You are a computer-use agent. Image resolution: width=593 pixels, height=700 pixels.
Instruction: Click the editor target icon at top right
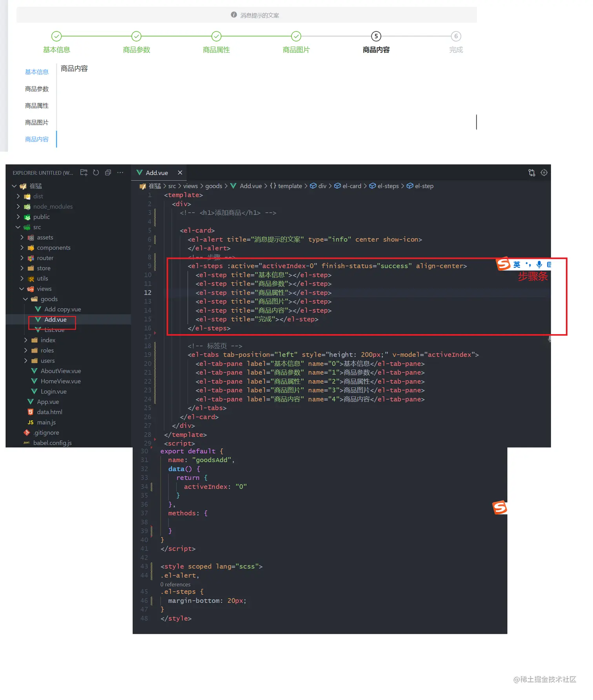click(x=544, y=173)
